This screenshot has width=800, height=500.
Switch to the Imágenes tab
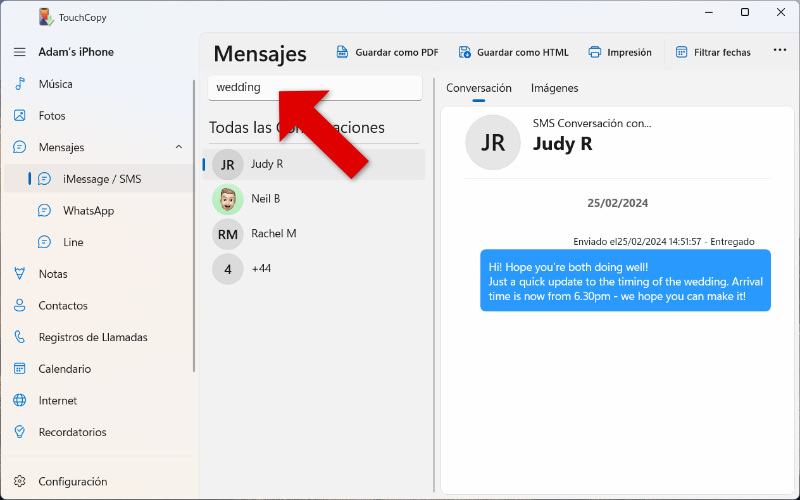pos(555,88)
